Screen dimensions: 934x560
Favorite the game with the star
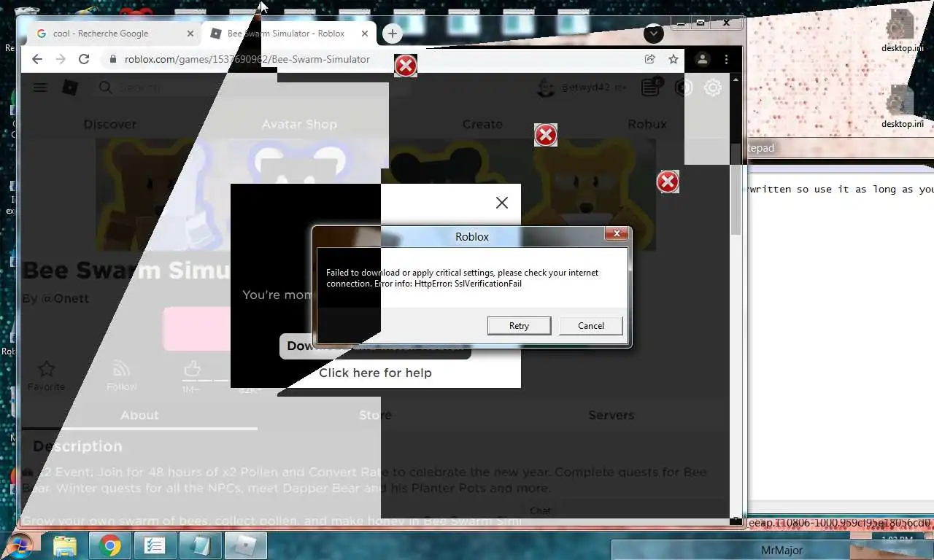[47, 376]
